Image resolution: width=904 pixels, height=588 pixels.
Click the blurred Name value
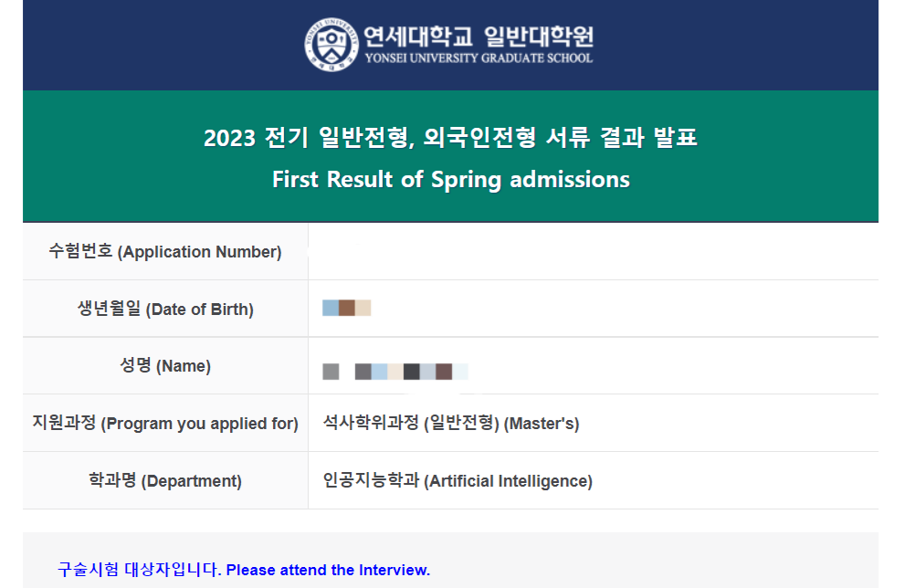394,372
